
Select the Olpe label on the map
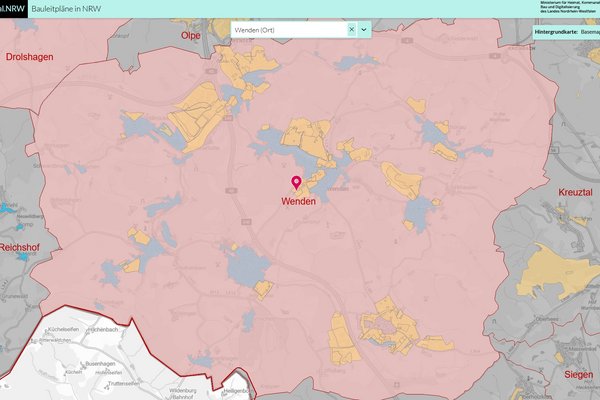click(190, 35)
